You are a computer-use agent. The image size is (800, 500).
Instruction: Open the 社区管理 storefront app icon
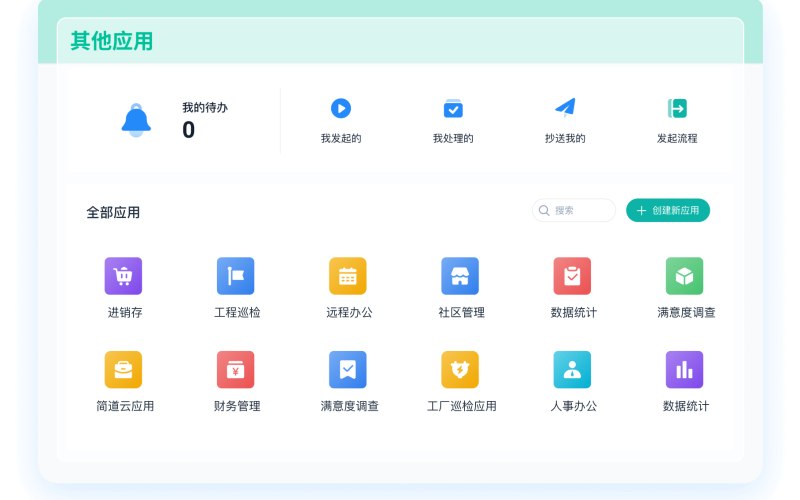pyautogui.click(x=460, y=276)
